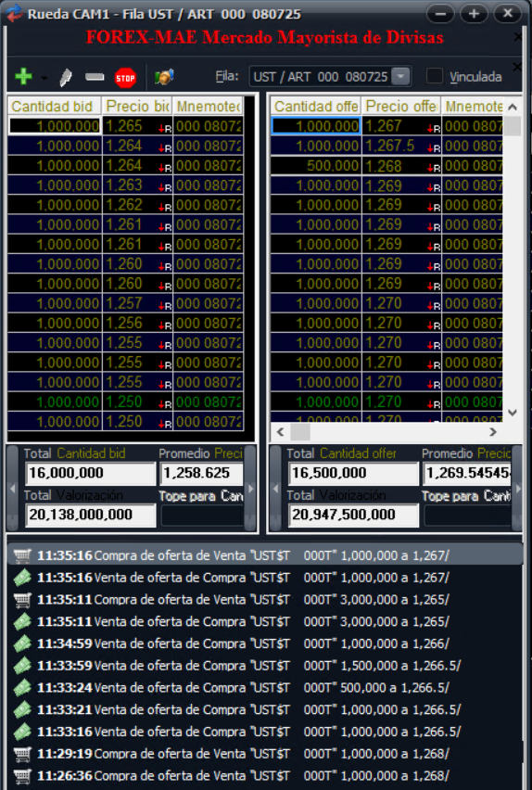Click the Total Cantidad offer field 16,500,000
Image resolution: width=532 pixels, height=790 pixels.
click(353, 473)
